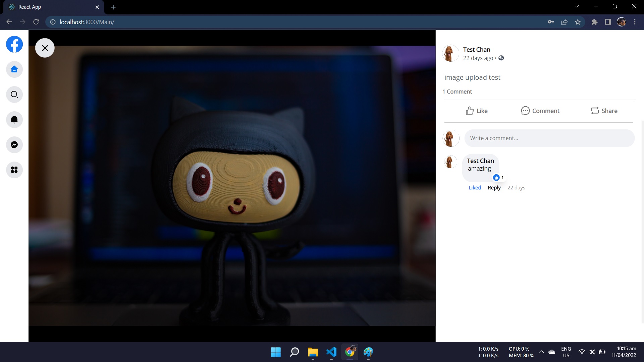Click the Comment button on post
The height and width of the screenshot is (362, 644).
(x=540, y=111)
